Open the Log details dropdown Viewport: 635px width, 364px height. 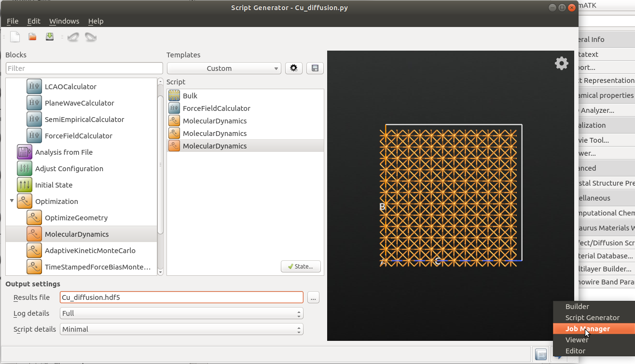point(181,313)
